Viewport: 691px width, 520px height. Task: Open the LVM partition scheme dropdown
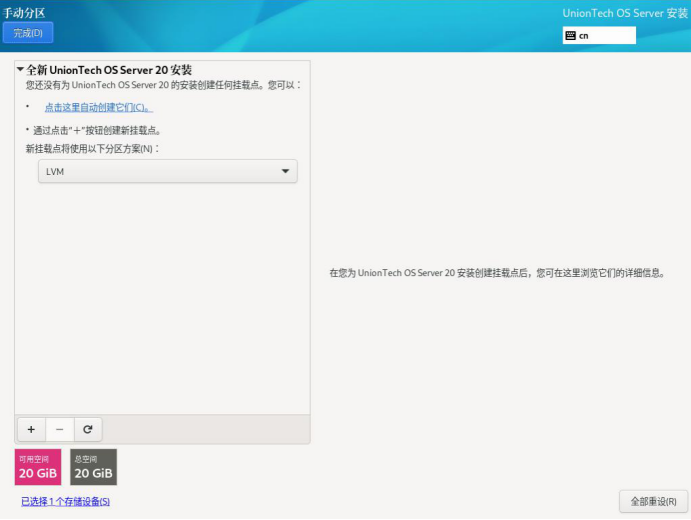coord(167,171)
